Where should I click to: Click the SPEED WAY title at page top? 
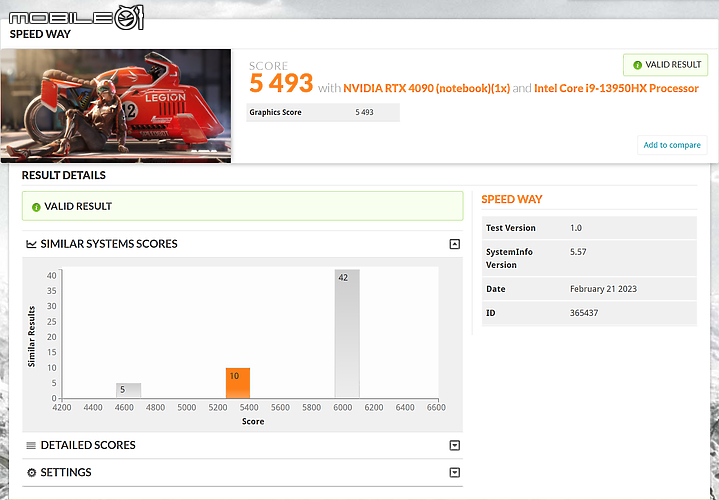point(40,34)
